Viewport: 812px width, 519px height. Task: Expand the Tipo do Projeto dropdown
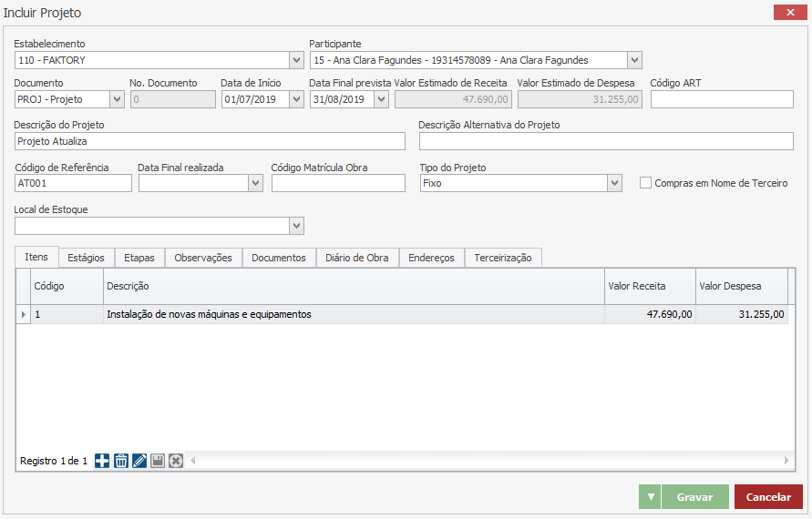615,183
